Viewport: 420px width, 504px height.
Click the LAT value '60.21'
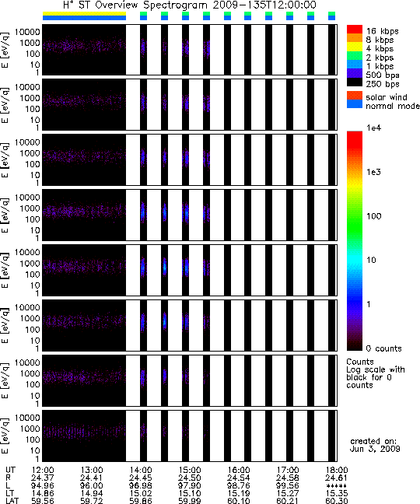pos(288,501)
